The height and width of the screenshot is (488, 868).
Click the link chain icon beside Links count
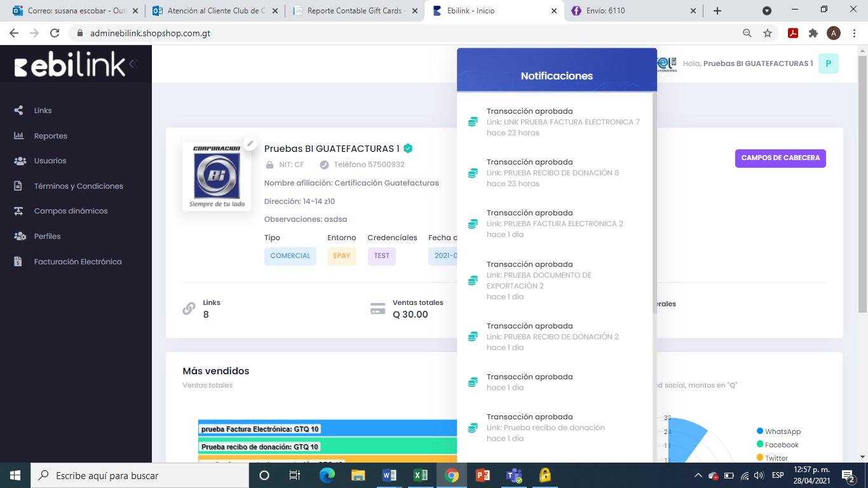[189, 309]
